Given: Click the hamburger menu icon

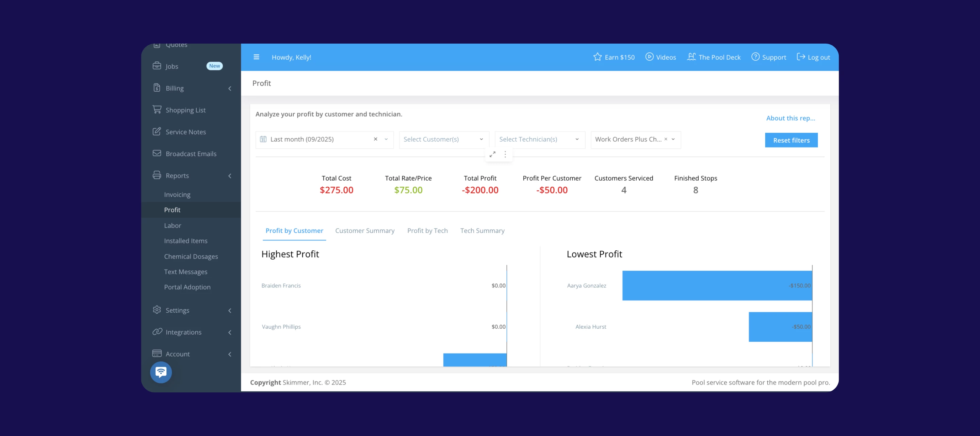Looking at the screenshot, I should click(x=257, y=57).
